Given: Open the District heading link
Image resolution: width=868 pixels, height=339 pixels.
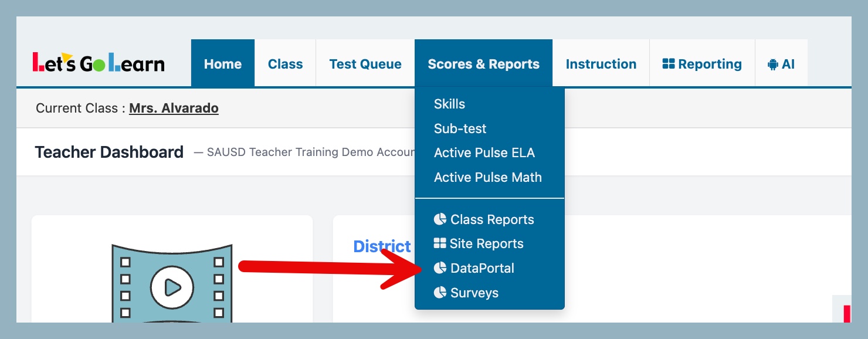Looking at the screenshot, I should click(x=382, y=246).
